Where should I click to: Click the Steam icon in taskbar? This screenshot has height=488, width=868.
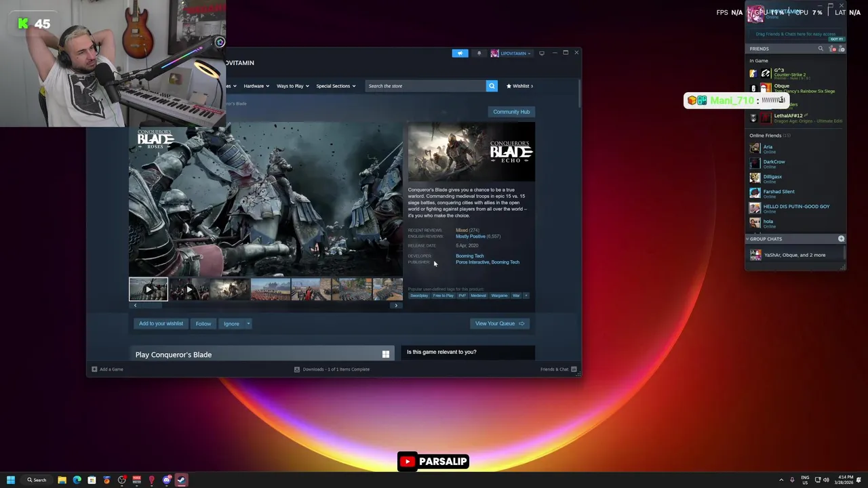tap(181, 480)
